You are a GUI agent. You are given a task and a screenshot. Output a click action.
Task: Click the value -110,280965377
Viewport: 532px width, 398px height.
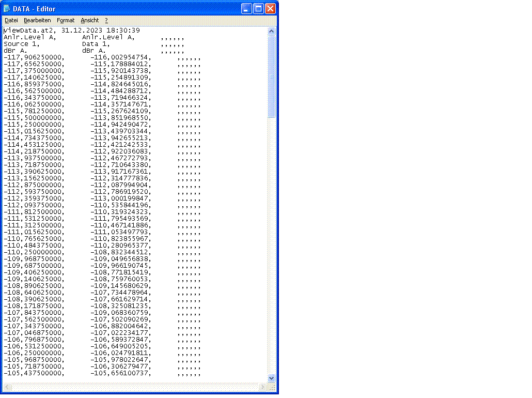point(120,246)
